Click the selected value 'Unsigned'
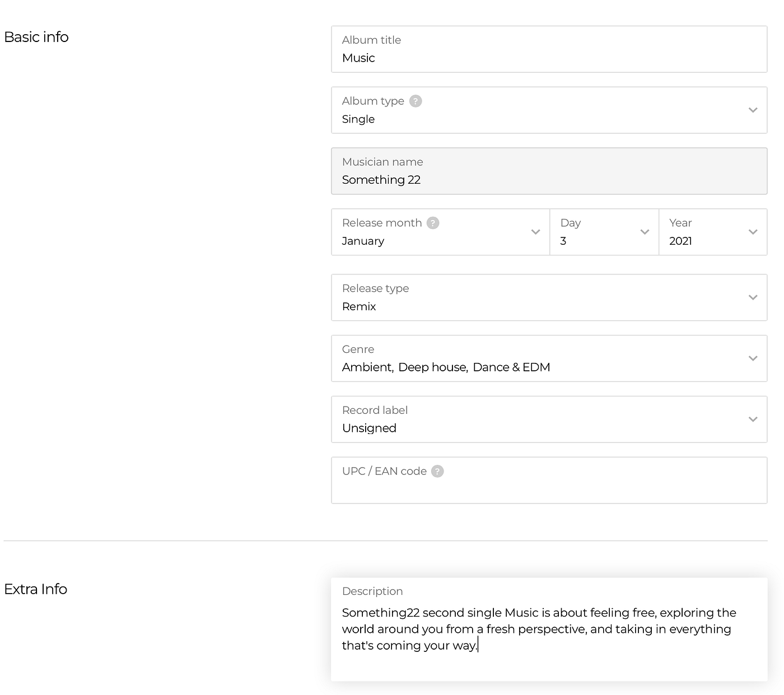The width and height of the screenshot is (784, 695). pyautogui.click(x=369, y=428)
